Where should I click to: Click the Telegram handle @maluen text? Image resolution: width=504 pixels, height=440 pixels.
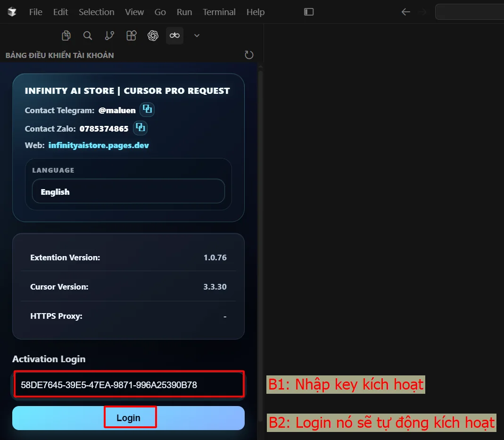pyautogui.click(x=117, y=110)
